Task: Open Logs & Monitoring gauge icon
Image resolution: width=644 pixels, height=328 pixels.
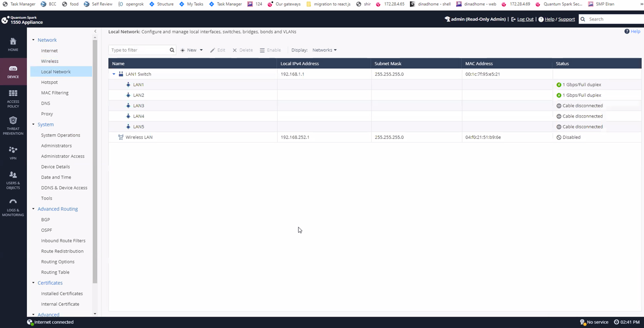Action: pyautogui.click(x=13, y=202)
